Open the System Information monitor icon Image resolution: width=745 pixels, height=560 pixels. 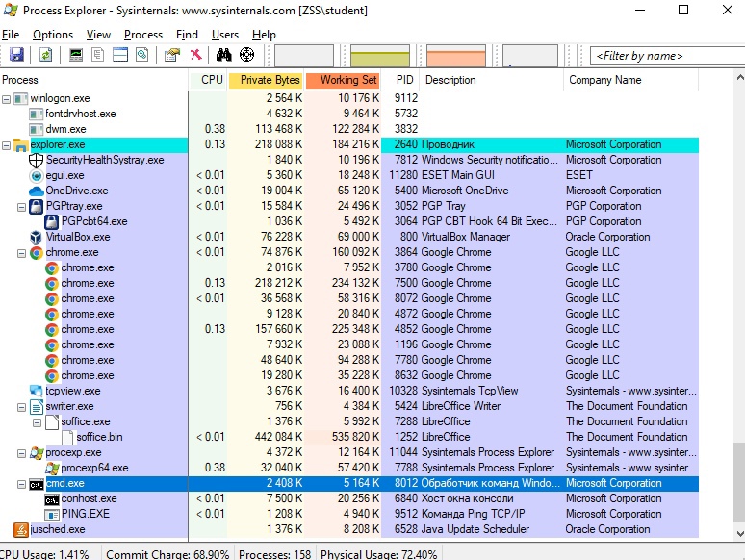[x=76, y=55]
